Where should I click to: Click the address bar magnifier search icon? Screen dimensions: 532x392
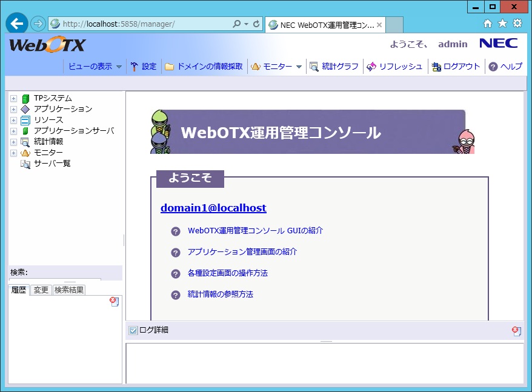[x=237, y=24]
